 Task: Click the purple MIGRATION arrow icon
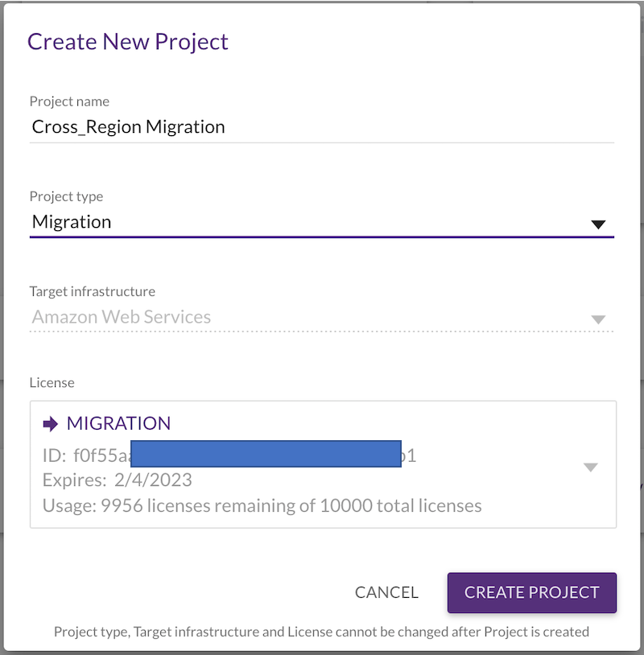coord(49,423)
